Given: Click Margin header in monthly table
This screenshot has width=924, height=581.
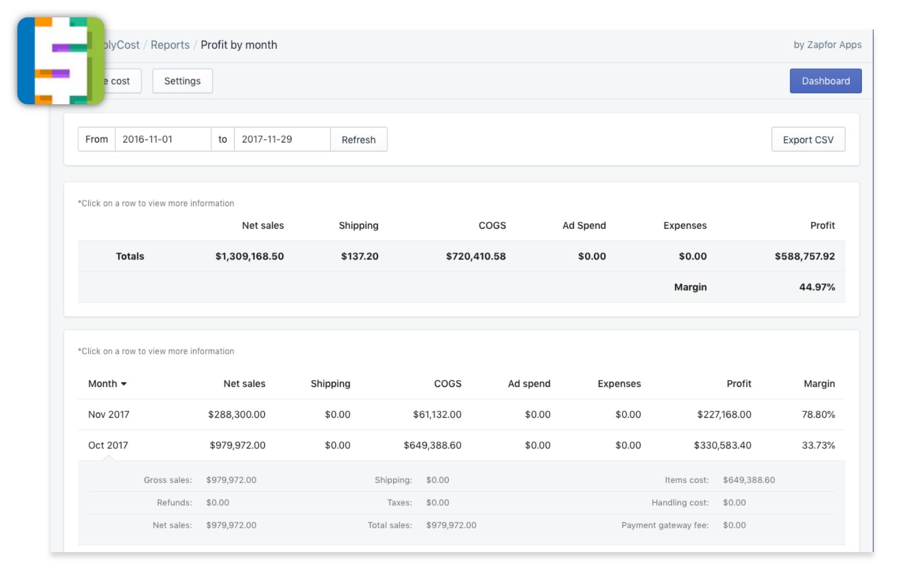Looking at the screenshot, I should click(x=819, y=384).
